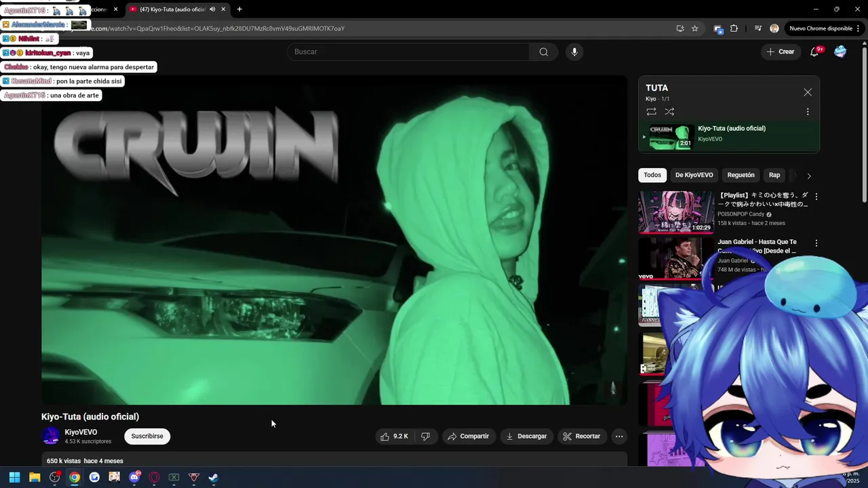Click the browser address bar URL

(x=217, y=28)
